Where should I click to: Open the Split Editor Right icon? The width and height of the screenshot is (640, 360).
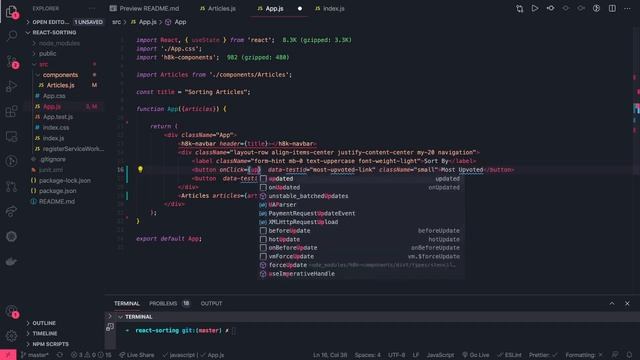(612, 8)
